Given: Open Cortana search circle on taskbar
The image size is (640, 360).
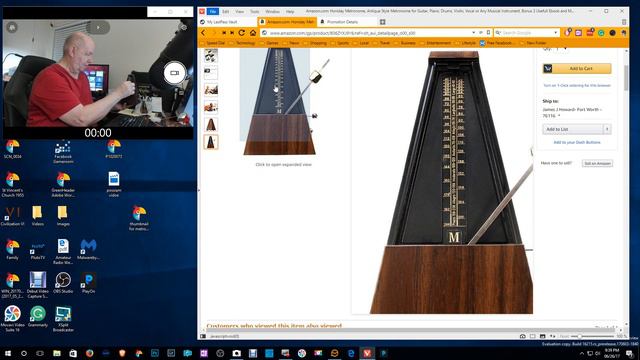Looking at the screenshot, I should 24,353.
